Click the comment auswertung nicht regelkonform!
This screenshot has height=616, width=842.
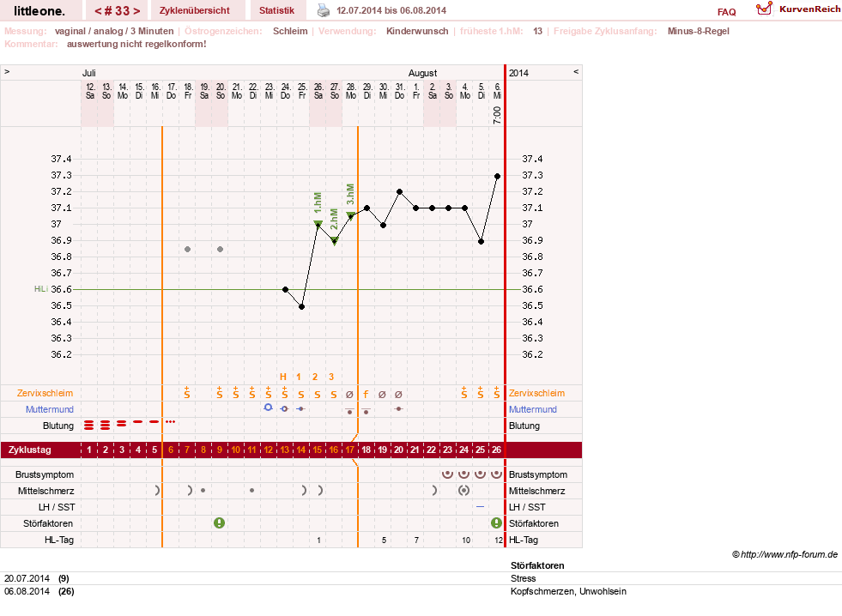136,44
